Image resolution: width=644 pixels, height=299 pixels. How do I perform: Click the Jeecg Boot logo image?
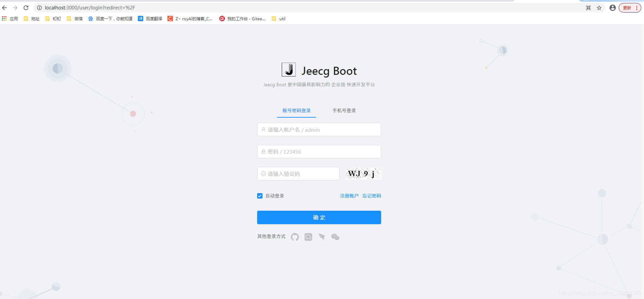[x=289, y=70]
